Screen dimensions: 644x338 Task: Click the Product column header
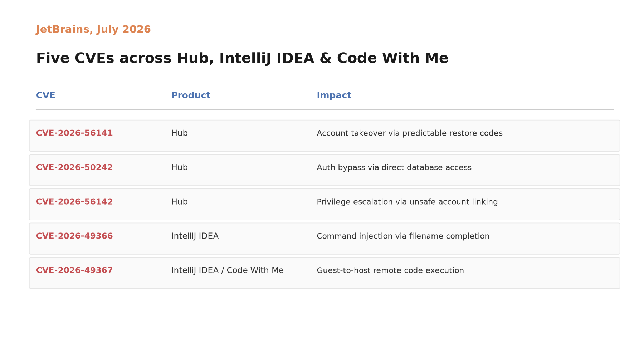[x=191, y=95]
